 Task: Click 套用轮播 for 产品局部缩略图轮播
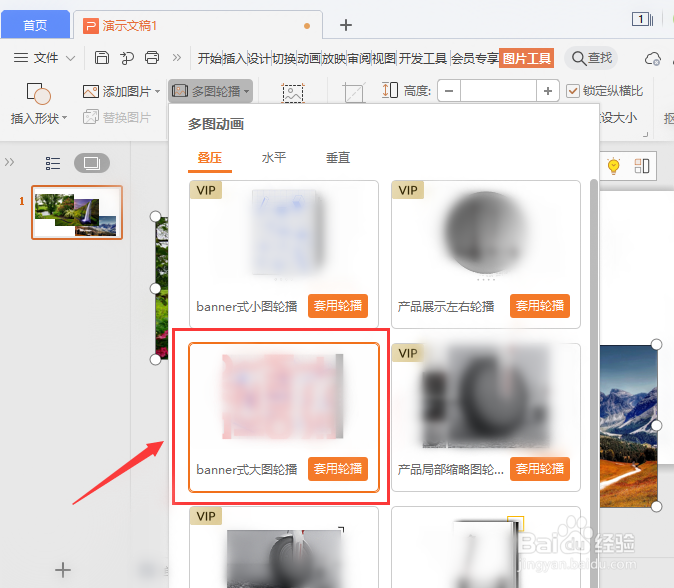click(x=540, y=469)
